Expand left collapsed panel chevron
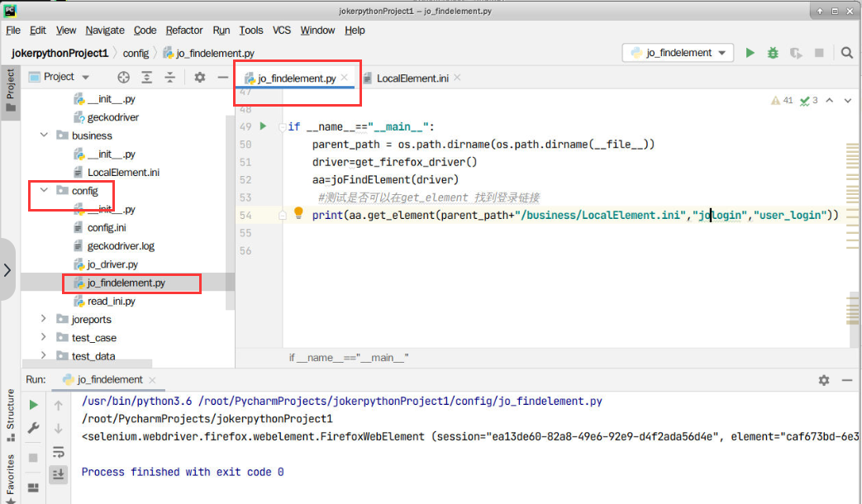862x504 pixels. [7, 270]
